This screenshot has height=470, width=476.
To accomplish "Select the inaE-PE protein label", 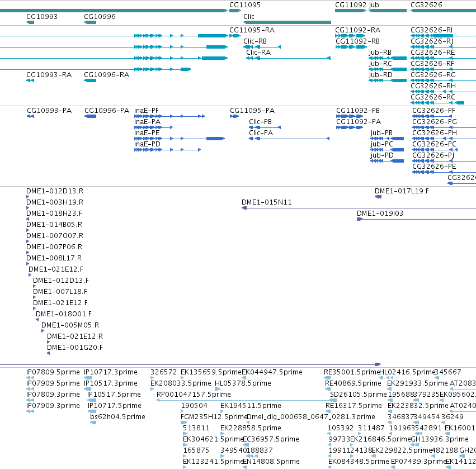I will click(x=147, y=133).
